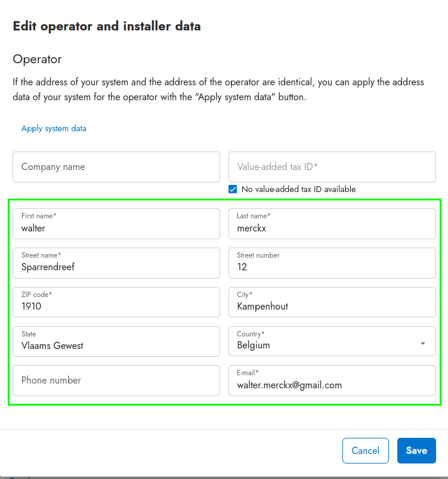Save the operator data
This screenshot has width=448, height=479.
click(x=416, y=450)
